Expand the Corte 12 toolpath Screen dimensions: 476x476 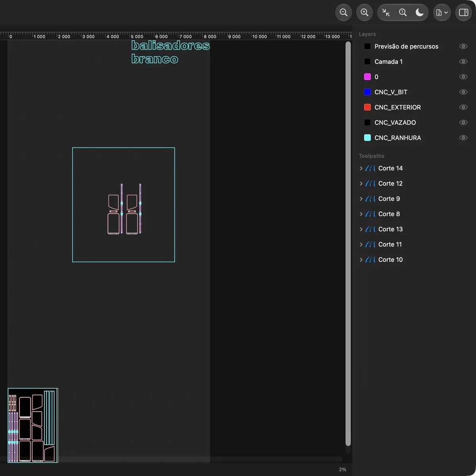point(361,183)
